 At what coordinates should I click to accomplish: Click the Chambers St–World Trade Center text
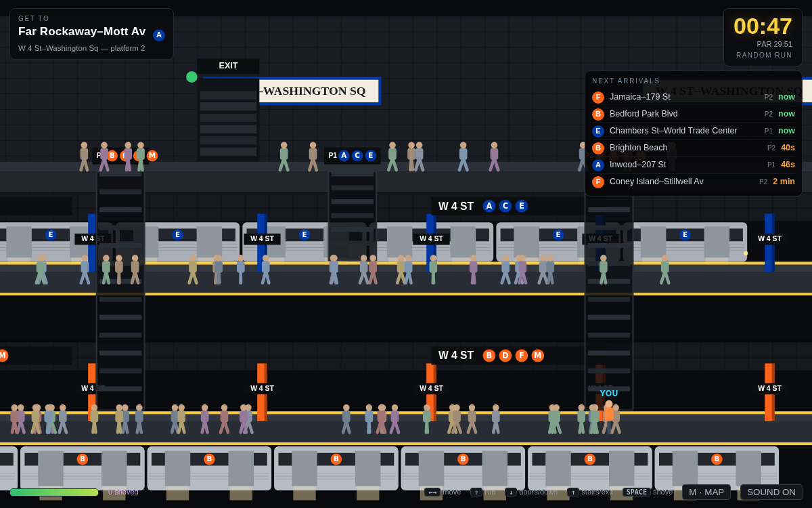(x=673, y=131)
